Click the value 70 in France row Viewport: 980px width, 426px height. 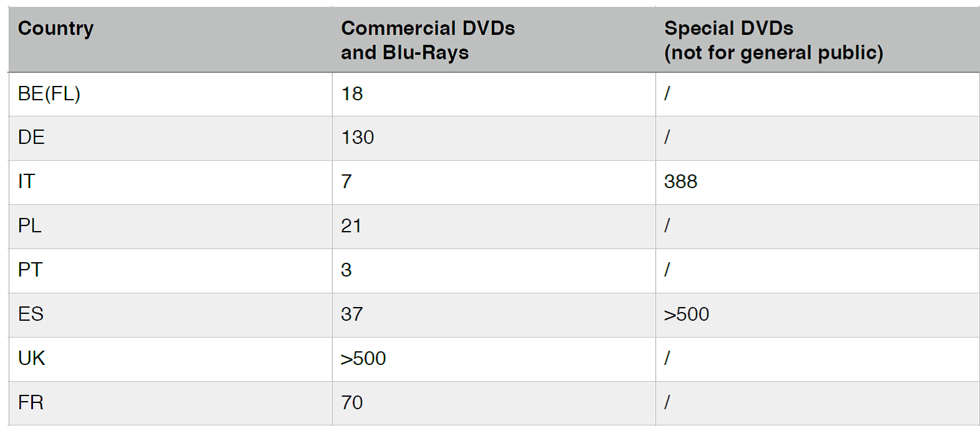[x=352, y=403]
